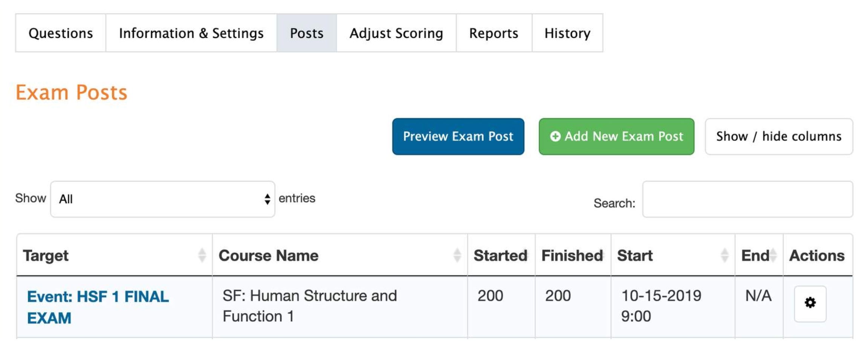Click the Target column sort arrows
The width and height of the screenshot is (868, 351).
pos(202,255)
